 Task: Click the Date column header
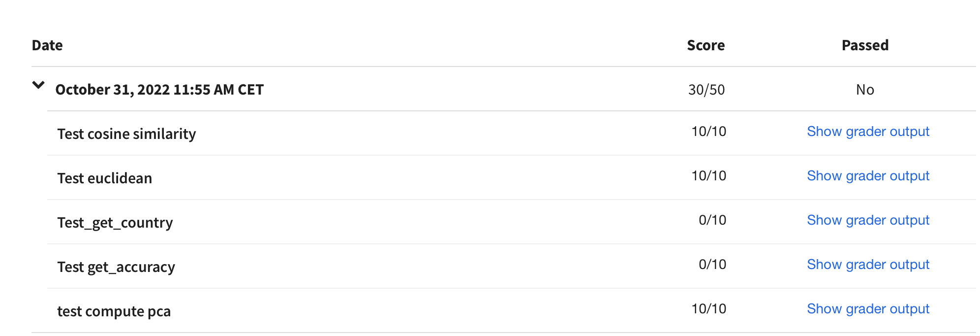click(47, 45)
